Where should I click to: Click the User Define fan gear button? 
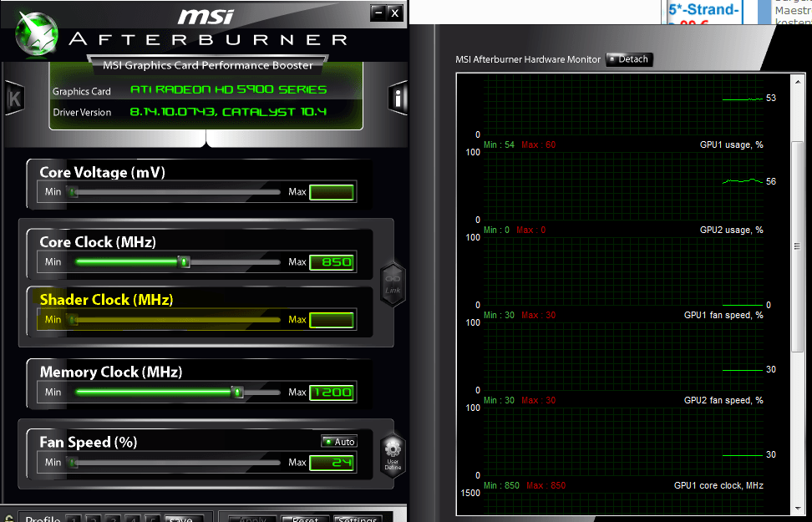pyautogui.click(x=393, y=455)
